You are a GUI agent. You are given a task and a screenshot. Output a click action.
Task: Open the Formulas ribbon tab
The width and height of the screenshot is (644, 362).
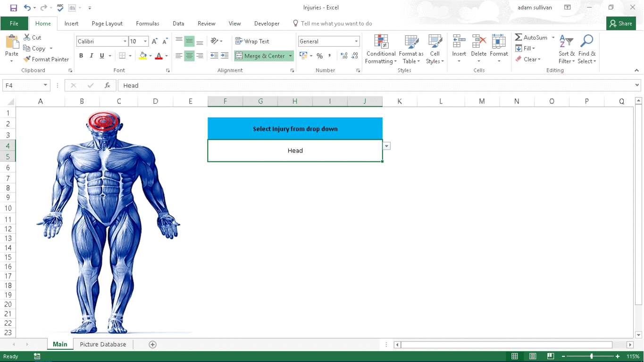[x=147, y=24]
